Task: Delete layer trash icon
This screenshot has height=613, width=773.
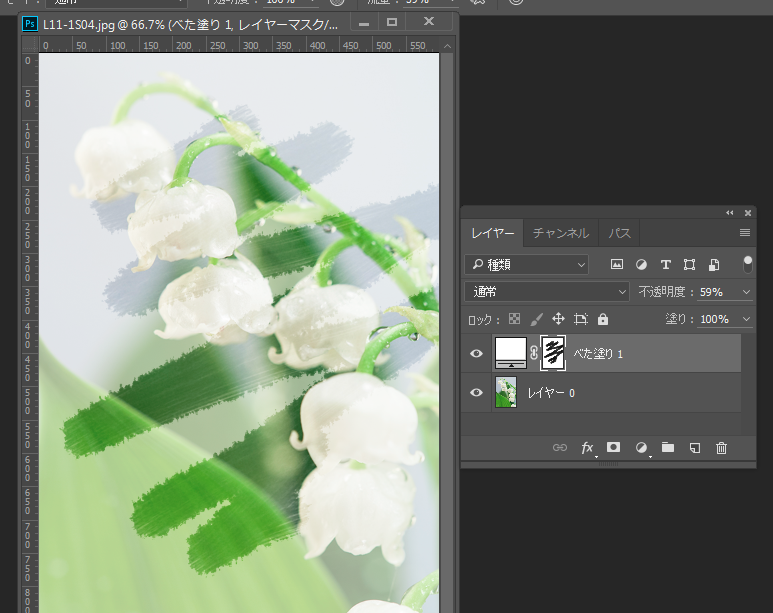Action: pos(721,448)
